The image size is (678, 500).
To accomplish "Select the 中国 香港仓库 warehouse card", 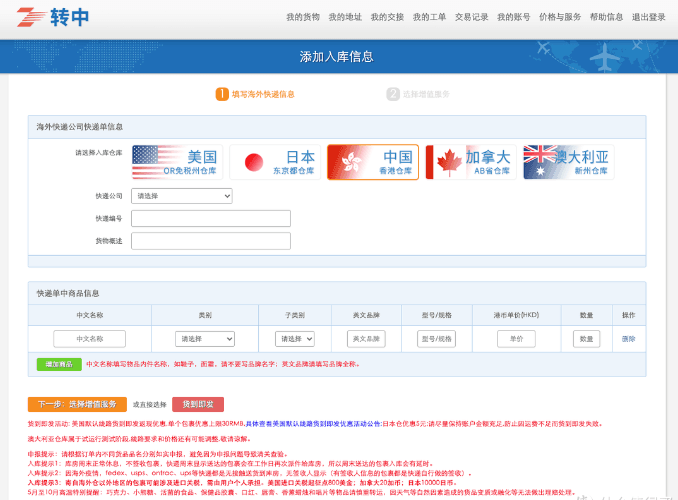I will (x=373, y=162).
